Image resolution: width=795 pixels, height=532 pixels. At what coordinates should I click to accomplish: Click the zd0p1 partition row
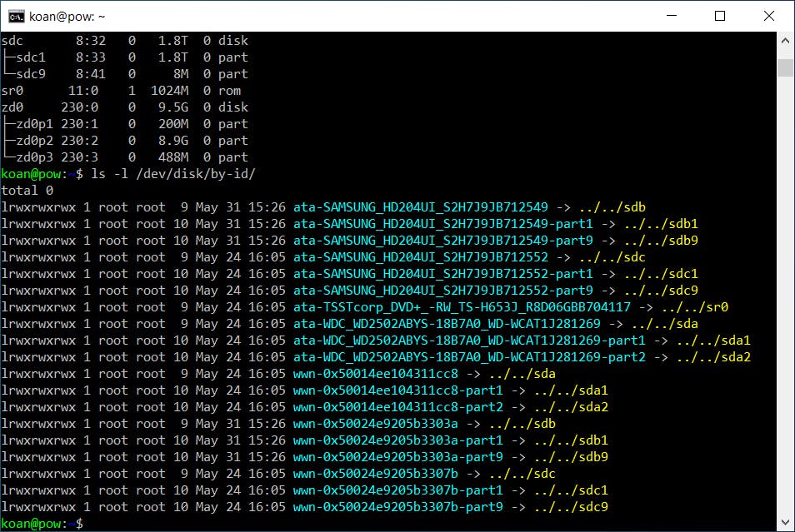click(125, 124)
